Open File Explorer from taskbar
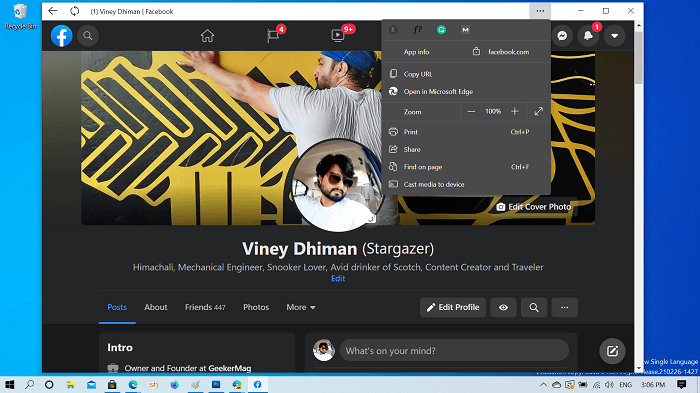This screenshot has width=700, height=393. pos(70,385)
